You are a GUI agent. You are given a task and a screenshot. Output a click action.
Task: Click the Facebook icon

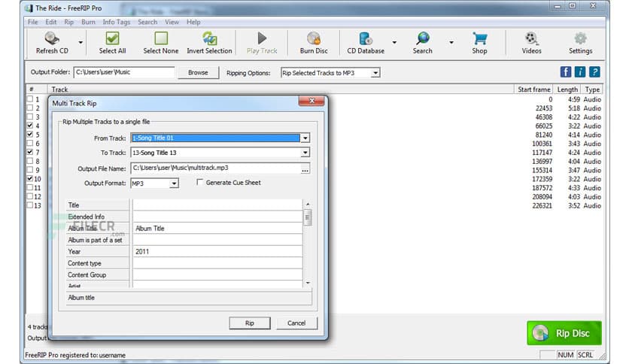[566, 72]
